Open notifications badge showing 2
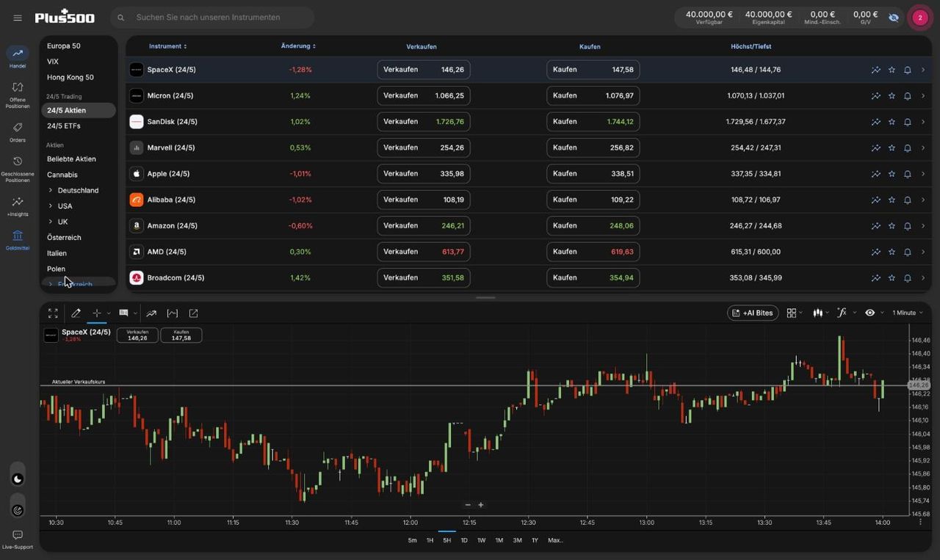 [x=919, y=18]
